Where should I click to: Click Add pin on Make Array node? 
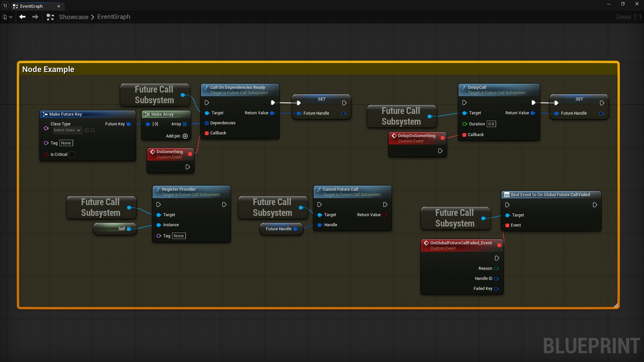tap(177, 136)
